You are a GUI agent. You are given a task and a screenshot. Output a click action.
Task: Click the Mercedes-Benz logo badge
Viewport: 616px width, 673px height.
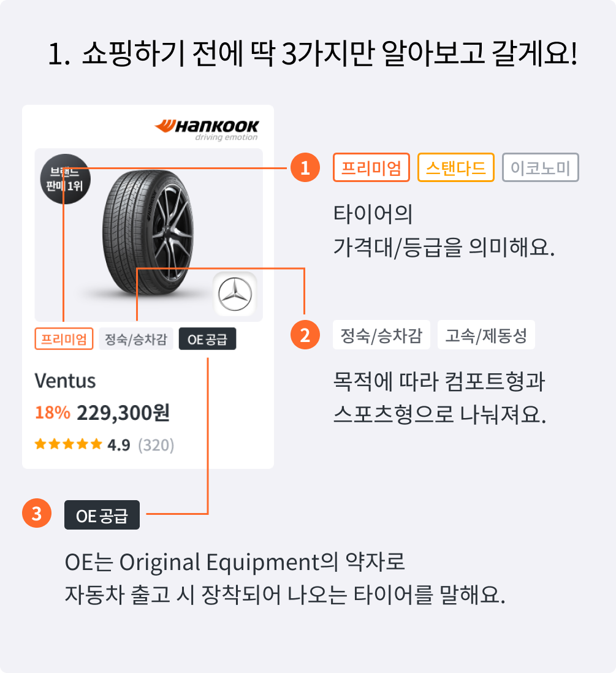pos(235,294)
